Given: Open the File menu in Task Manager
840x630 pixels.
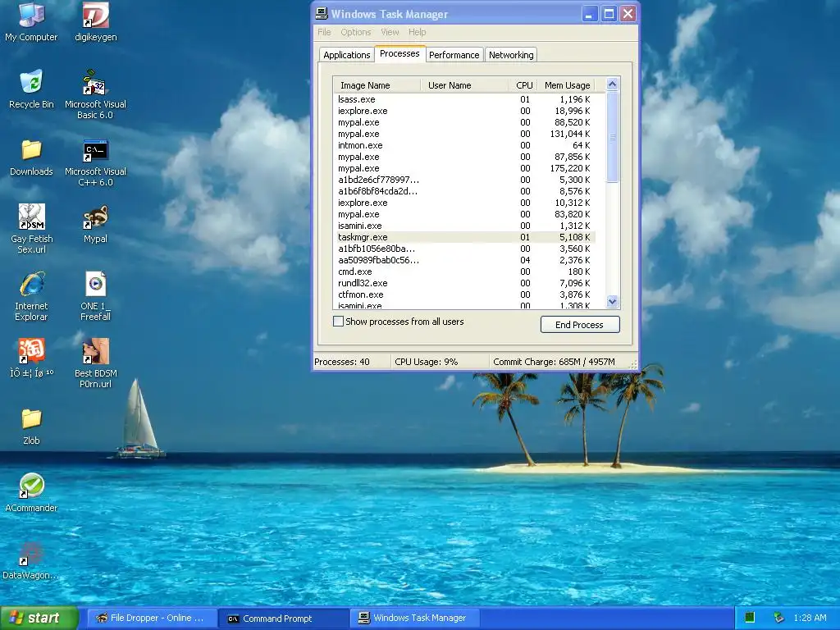Looking at the screenshot, I should pyautogui.click(x=324, y=32).
